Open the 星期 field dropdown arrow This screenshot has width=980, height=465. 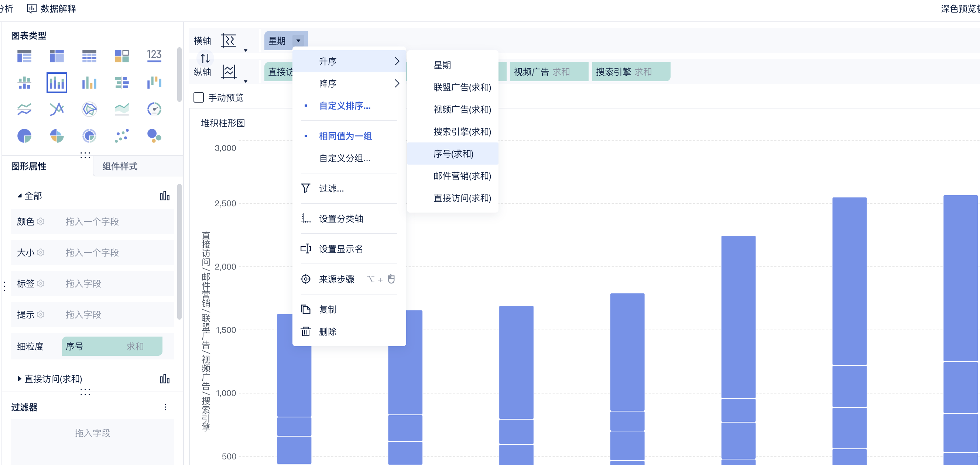point(298,41)
